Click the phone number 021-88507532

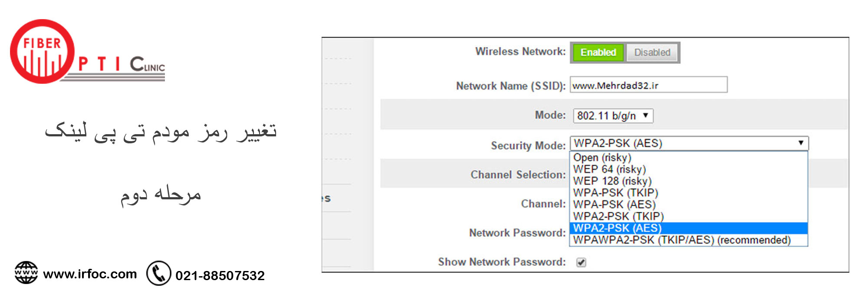coord(220,275)
